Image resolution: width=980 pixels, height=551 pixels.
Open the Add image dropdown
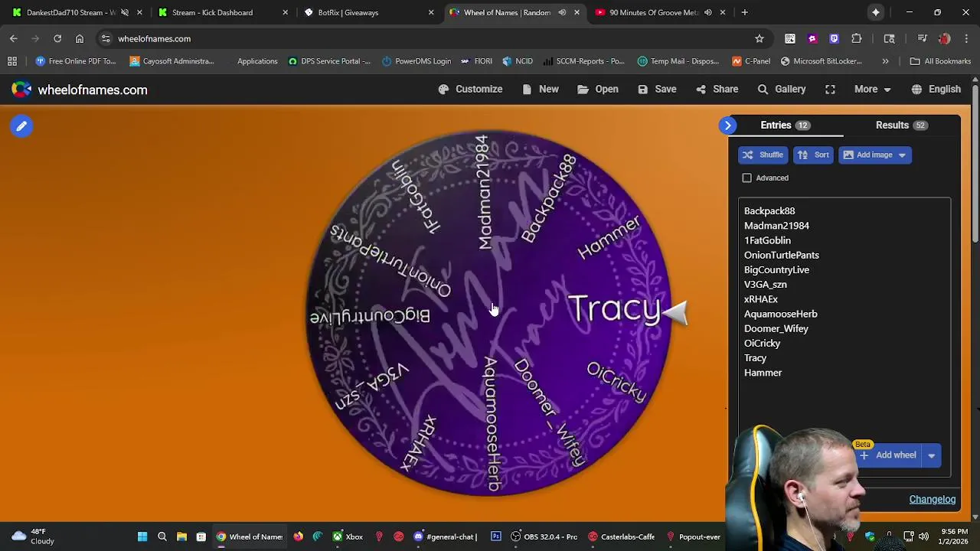tap(874, 155)
